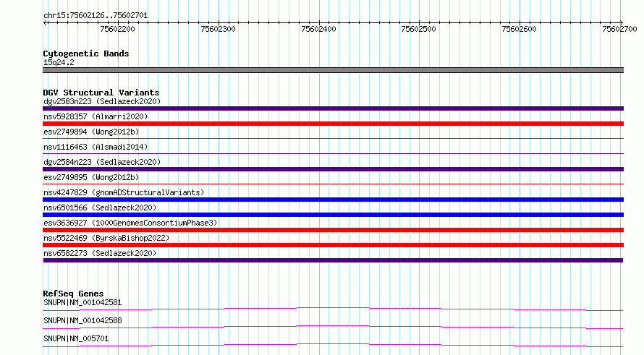Click the purple bar under dgv2583n223

(333, 108)
